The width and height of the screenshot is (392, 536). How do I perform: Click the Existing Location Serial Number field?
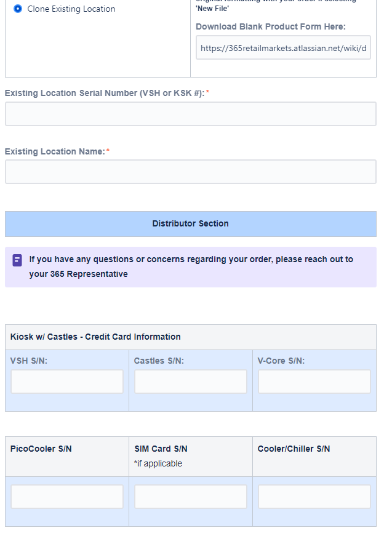[x=191, y=114]
